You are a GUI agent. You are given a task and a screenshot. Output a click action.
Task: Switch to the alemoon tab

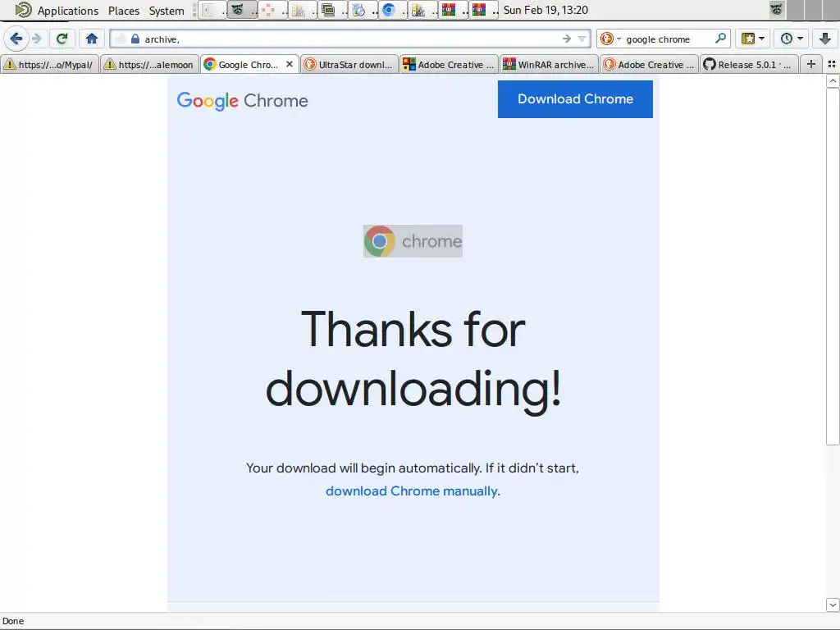(150, 64)
